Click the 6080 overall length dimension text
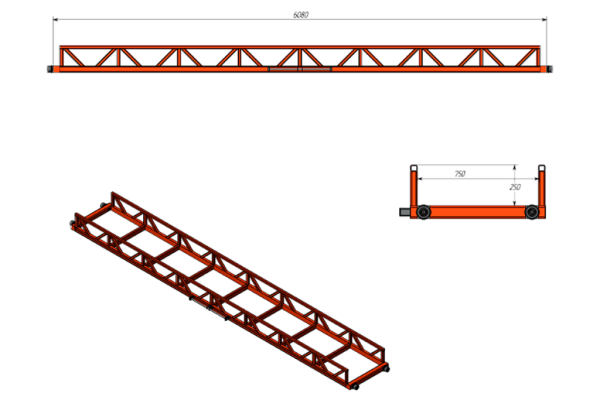Screen dimensions: 600x400 (x=300, y=15)
